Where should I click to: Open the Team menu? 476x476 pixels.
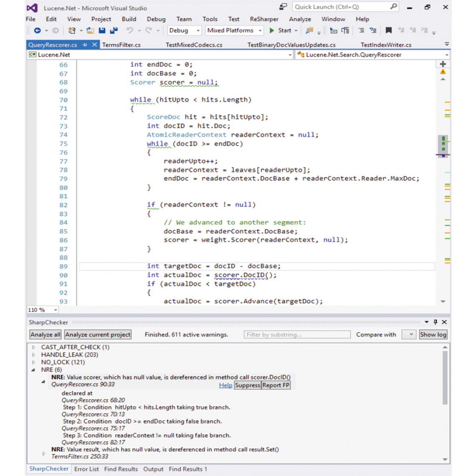coord(184,19)
